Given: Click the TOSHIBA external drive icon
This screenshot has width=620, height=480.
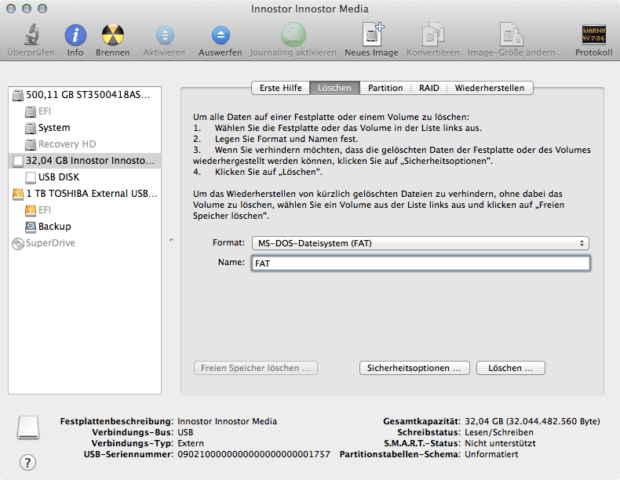Looking at the screenshot, I should [x=18, y=194].
